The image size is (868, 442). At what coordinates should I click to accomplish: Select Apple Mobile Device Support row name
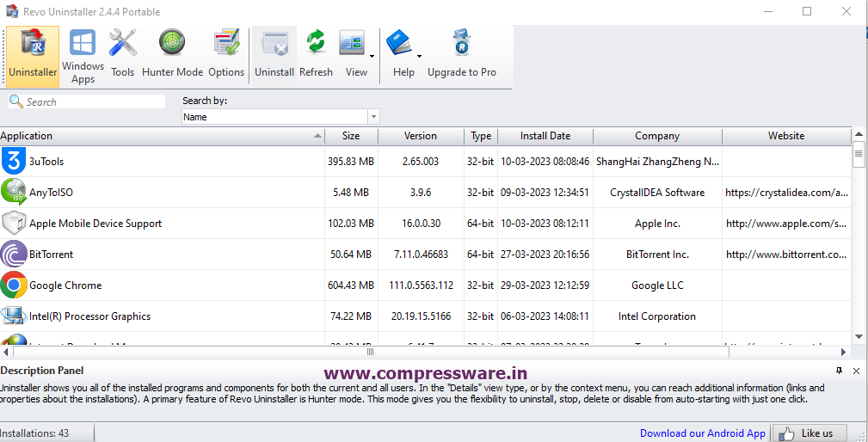95,224
